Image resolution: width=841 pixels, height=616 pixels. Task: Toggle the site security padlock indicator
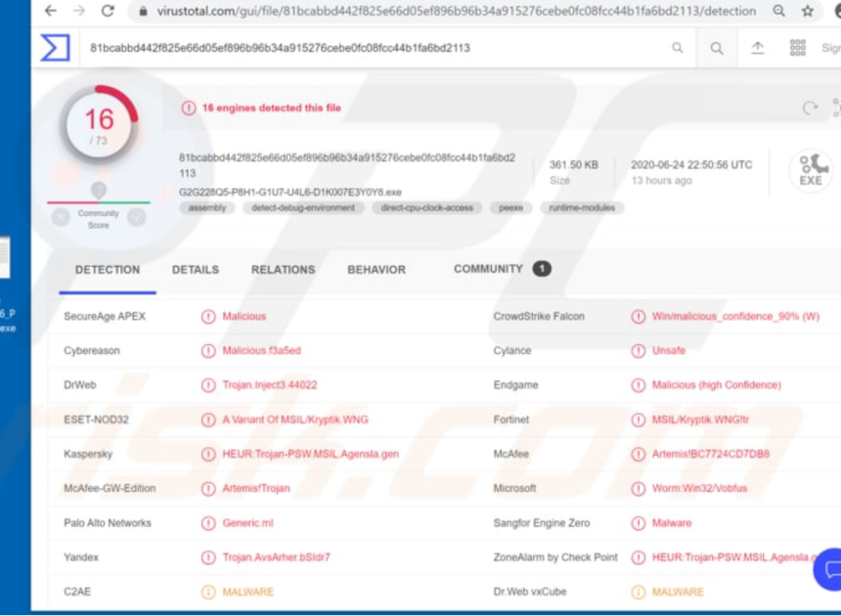coord(144,12)
